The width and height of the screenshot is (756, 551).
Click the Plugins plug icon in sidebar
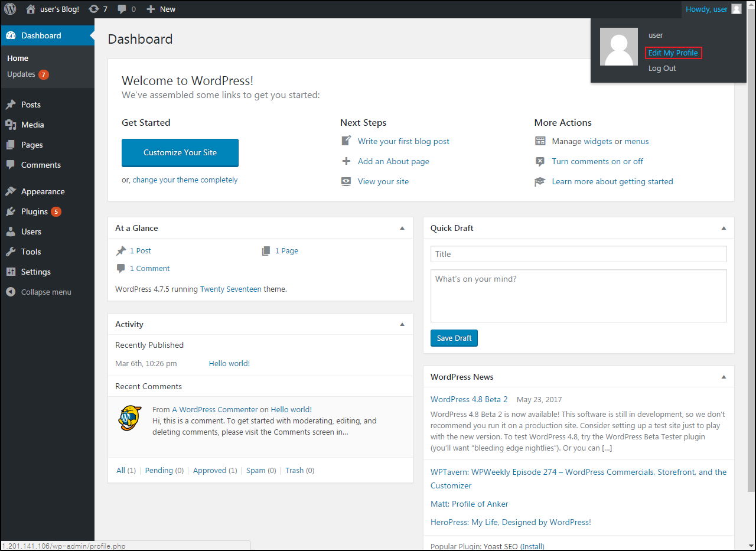pyautogui.click(x=11, y=211)
